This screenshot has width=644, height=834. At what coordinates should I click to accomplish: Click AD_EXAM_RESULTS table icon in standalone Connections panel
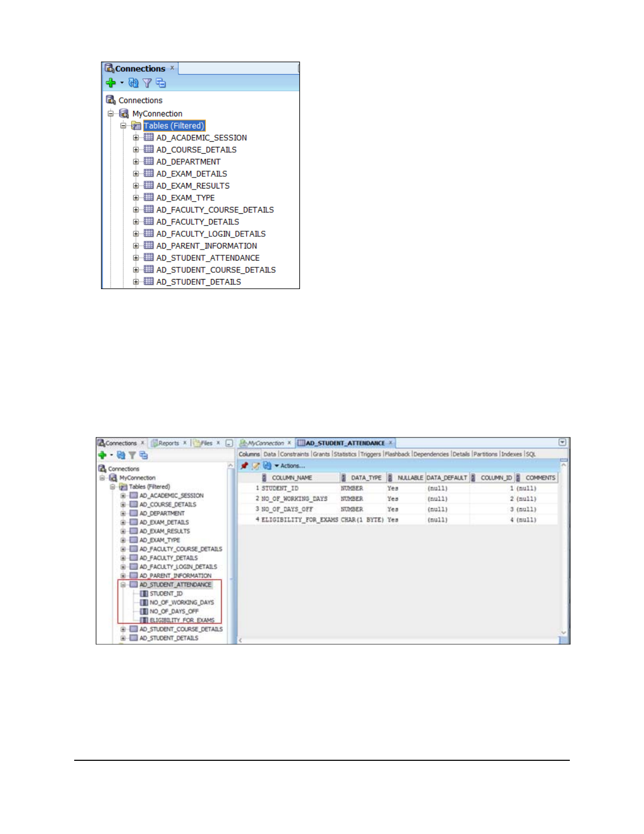click(x=149, y=185)
